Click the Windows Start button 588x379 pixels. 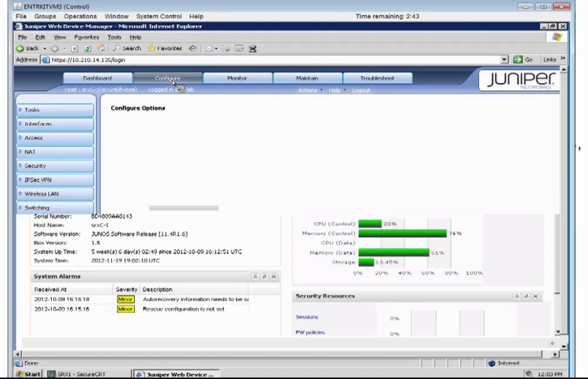[x=28, y=374]
